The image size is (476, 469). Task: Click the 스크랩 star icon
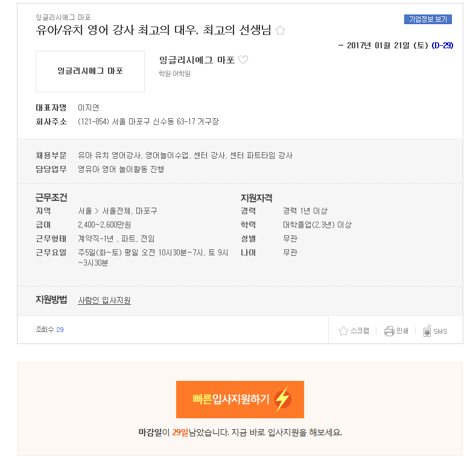tap(343, 331)
